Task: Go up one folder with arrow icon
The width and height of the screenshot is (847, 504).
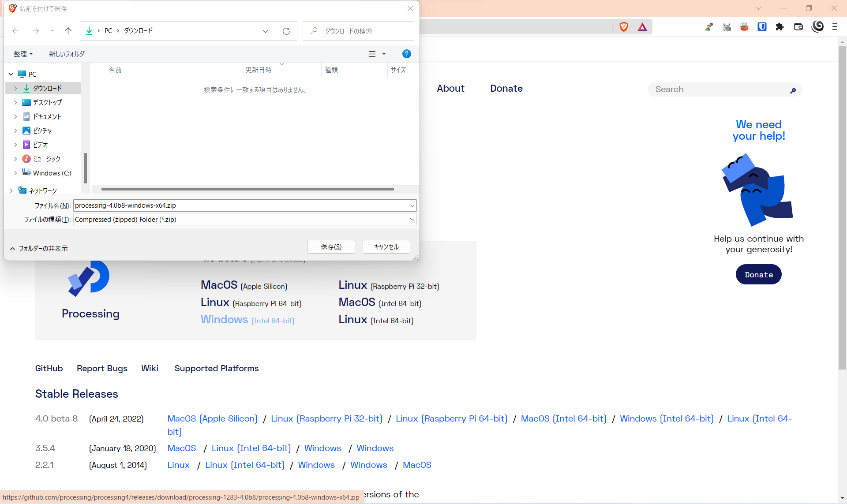Action: pos(68,31)
